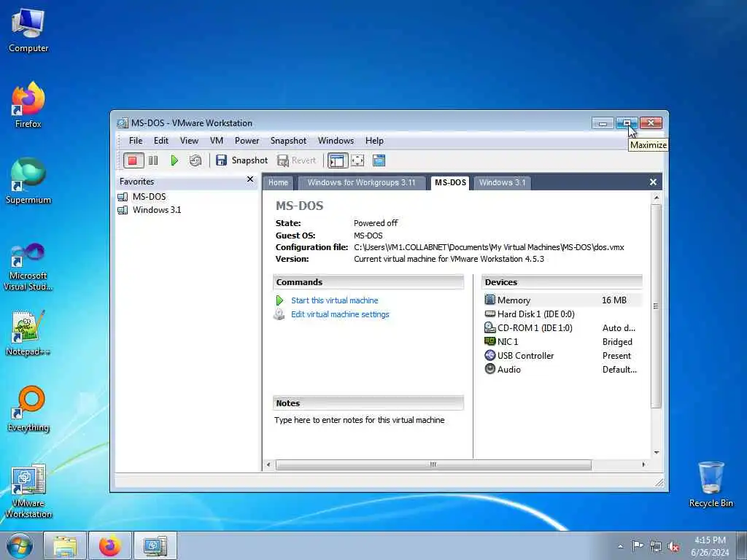Open the Snapshot menu
This screenshot has width=747, height=560.
(x=288, y=141)
